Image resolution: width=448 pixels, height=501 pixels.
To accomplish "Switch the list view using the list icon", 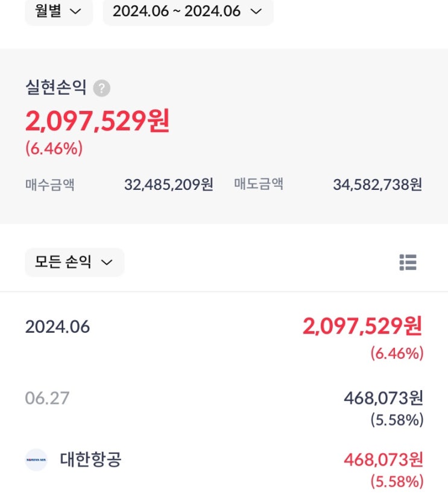I will click(x=408, y=262).
